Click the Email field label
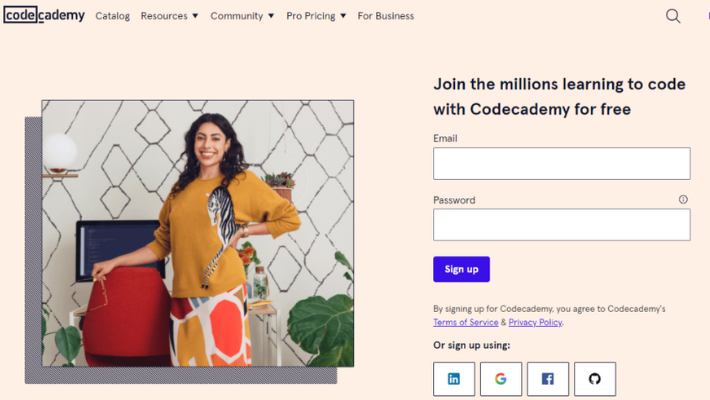Image resolution: width=710 pixels, height=400 pixels. [445, 138]
